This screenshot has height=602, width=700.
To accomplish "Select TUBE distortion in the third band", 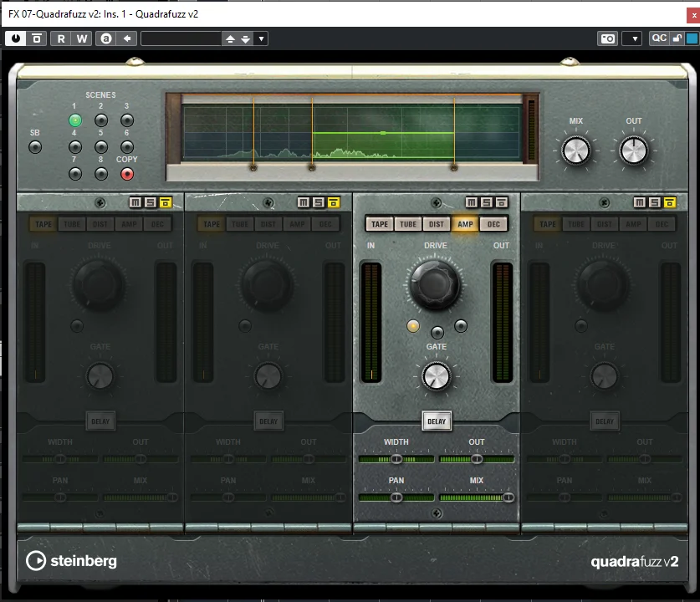I will [x=408, y=224].
